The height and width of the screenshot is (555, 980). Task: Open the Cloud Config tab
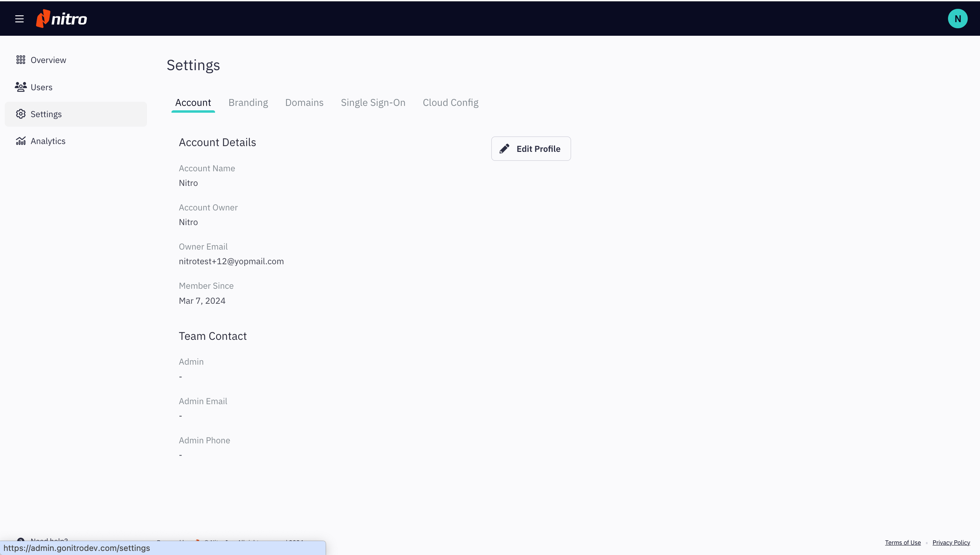tap(450, 102)
